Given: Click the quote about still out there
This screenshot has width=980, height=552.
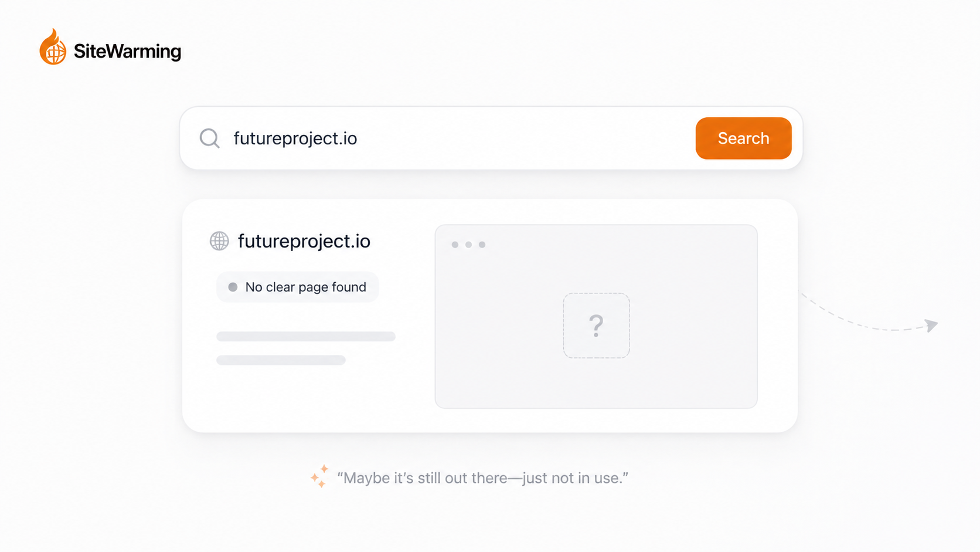Looking at the screenshot, I should tap(482, 478).
